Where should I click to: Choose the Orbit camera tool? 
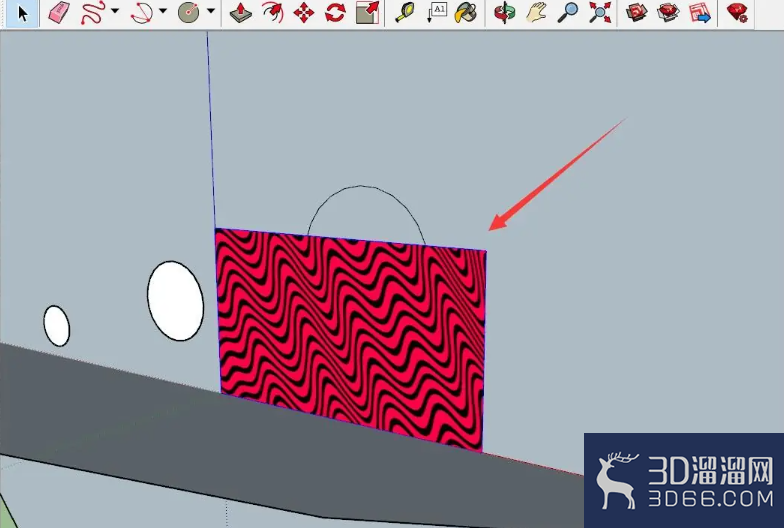504,12
